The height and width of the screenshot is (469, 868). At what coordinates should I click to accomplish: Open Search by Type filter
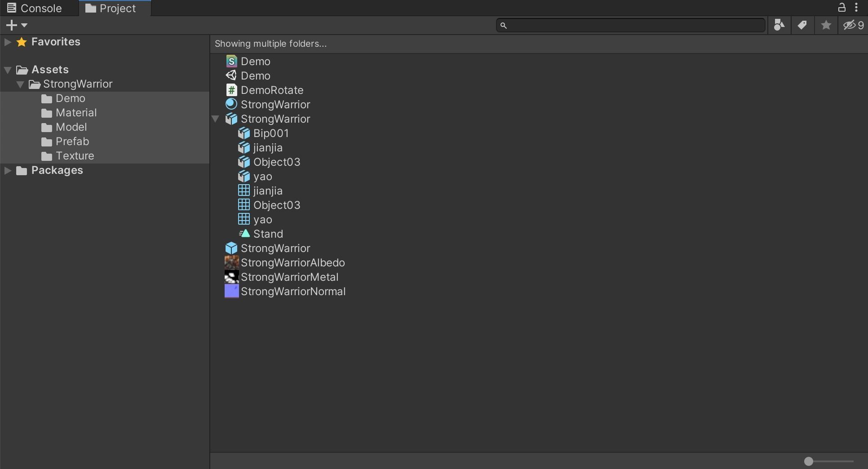click(x=779, y=25)
